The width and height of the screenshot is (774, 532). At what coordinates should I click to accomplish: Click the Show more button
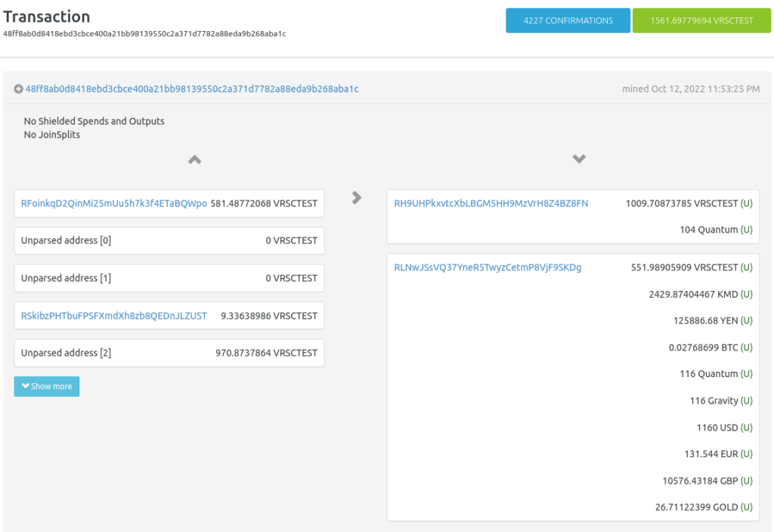[x=47, y=386]
